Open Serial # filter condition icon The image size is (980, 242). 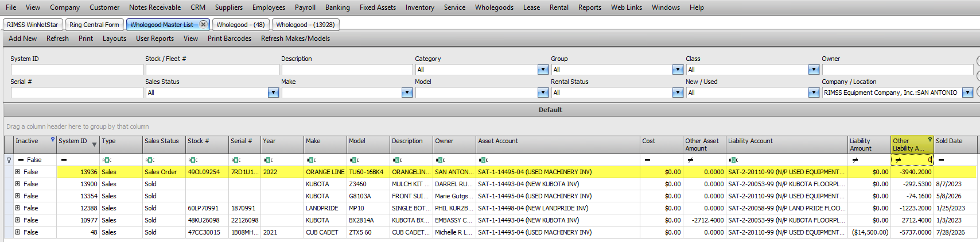coord(236,160)
